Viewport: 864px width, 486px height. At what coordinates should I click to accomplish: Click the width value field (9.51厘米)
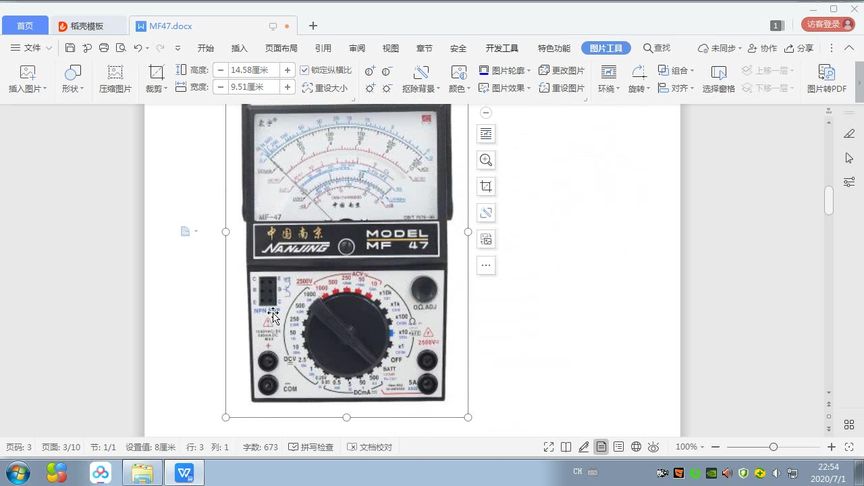[253, 87]
